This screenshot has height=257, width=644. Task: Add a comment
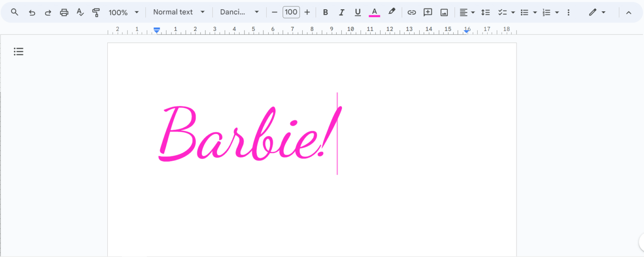[x=428, y=12]
